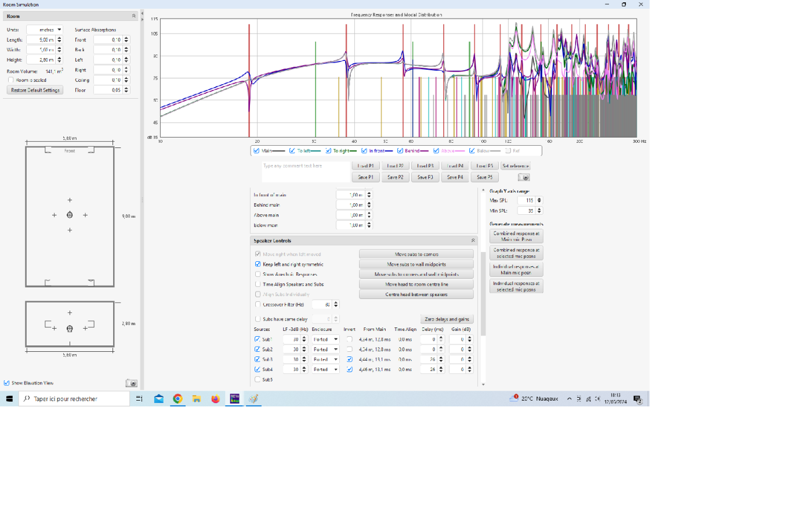This screenshot has height=508, width=812.
Task: Launch Google Chrome from the taskbar
Action: (177, 399)
